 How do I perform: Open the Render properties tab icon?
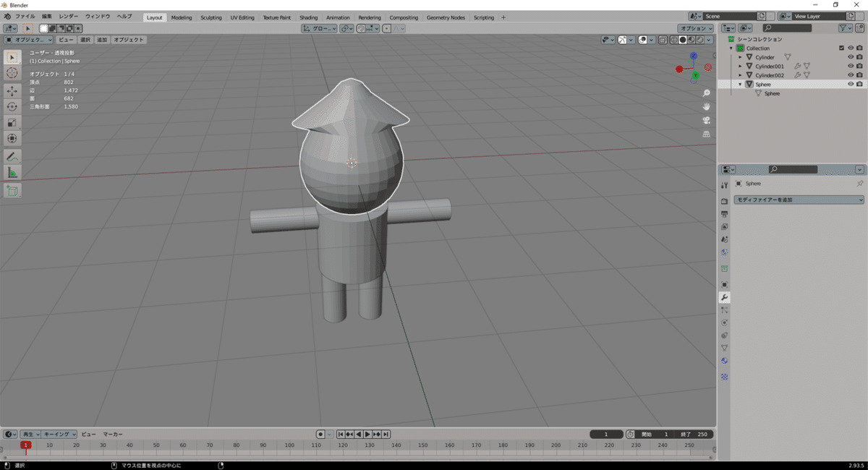click(724, 201)
